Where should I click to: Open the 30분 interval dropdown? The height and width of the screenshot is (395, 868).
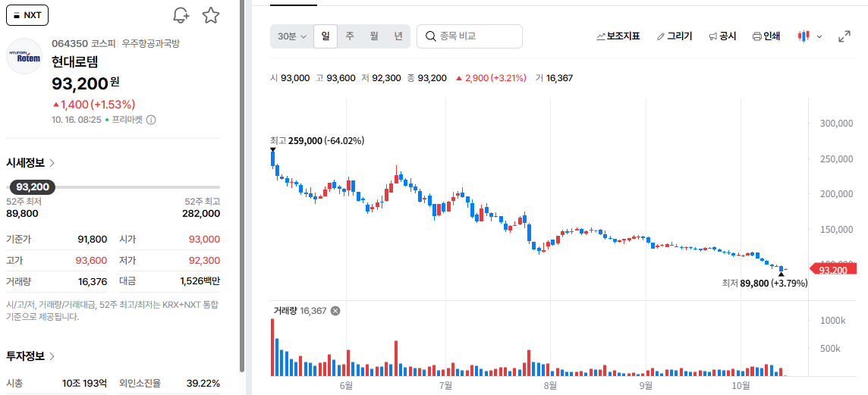(291, 36)
